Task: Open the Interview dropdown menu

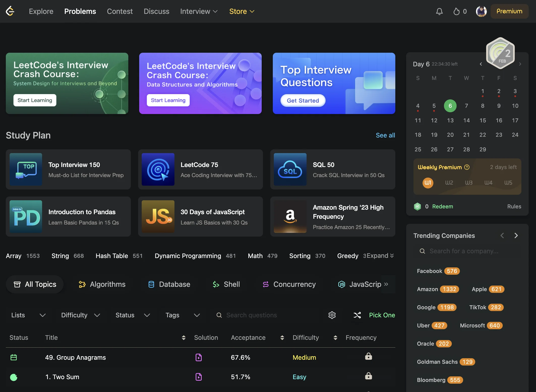Action: pos(199,11)
